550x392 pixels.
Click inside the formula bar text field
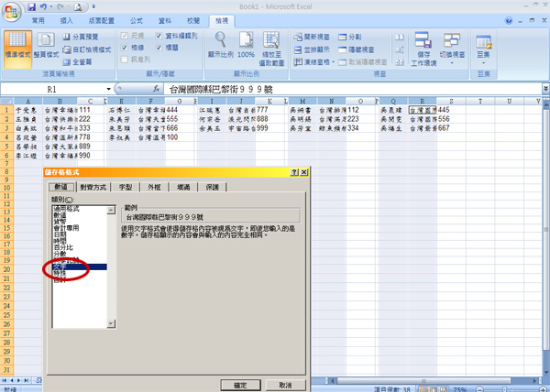coord(353,89)
